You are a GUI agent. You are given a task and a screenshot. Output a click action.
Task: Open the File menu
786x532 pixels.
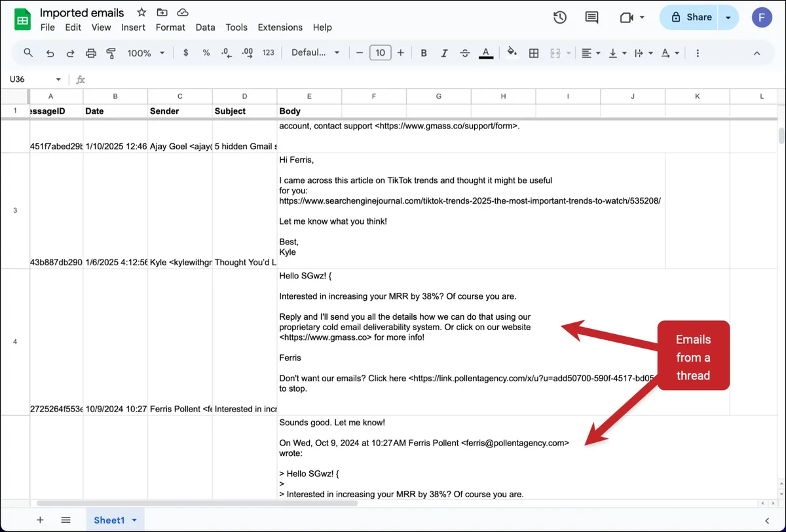coord(48,28)
